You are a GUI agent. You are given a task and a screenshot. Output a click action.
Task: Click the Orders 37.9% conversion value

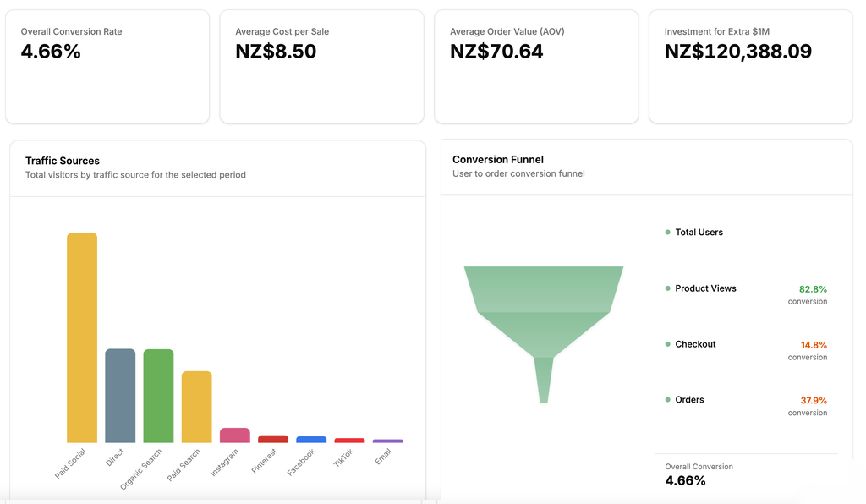pos(814,401)
